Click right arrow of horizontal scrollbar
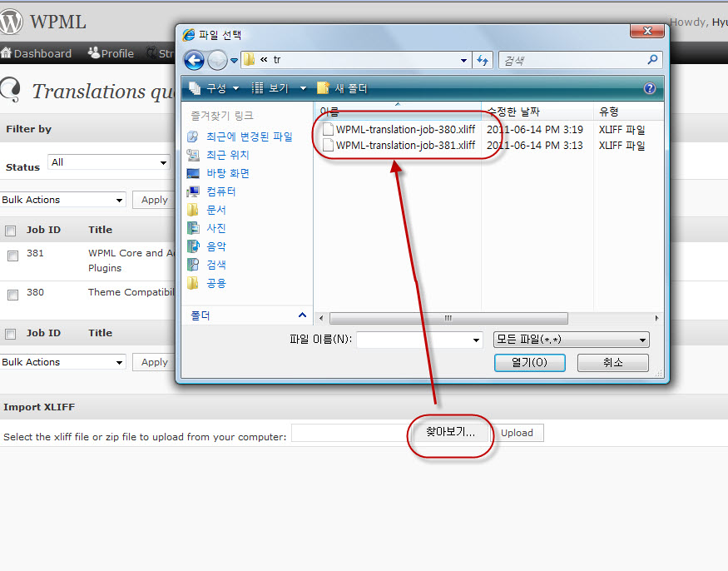The image size is (728, 571). click(656, 318)
